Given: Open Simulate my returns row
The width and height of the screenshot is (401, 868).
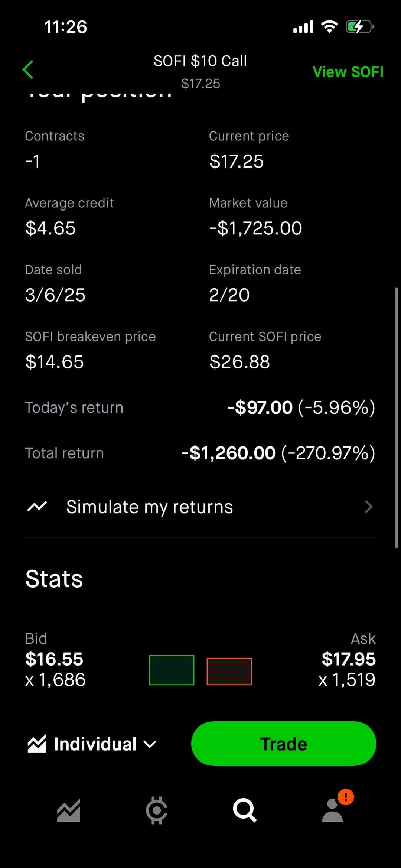Looking at the screenshot, I should [x=149, y=507].
